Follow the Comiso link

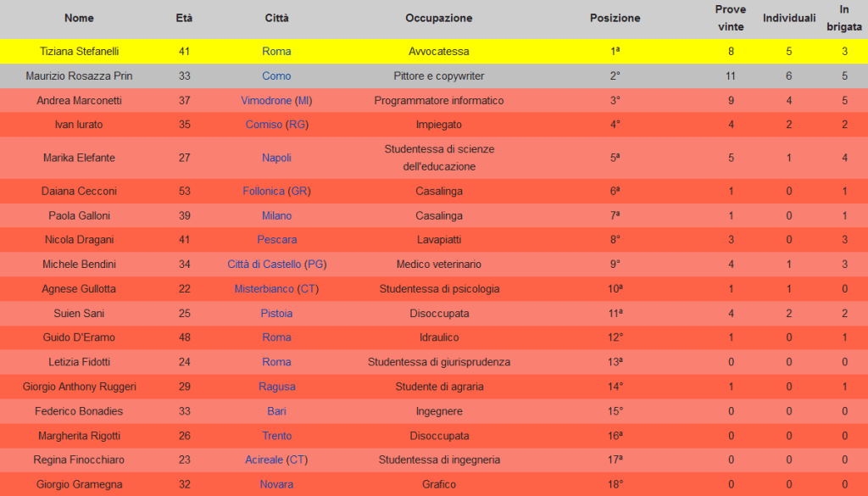point(264,125)
